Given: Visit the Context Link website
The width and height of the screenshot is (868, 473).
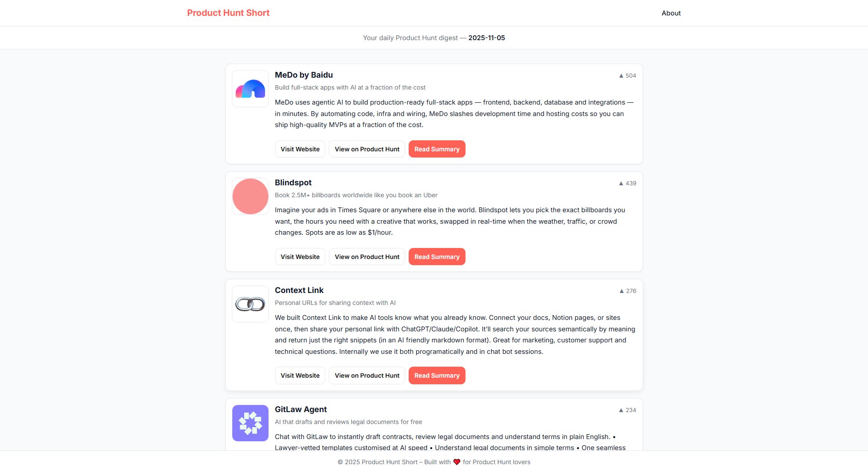Looking at the screenshot, I should click(x=300, y=375).
